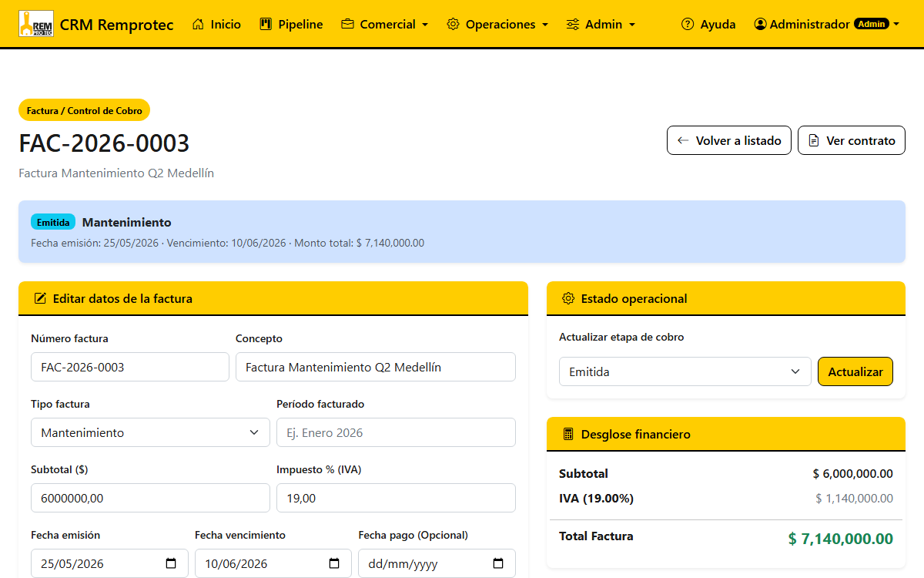Click the Emitida status badge
924x578 pixels.
tap(53, 222)
